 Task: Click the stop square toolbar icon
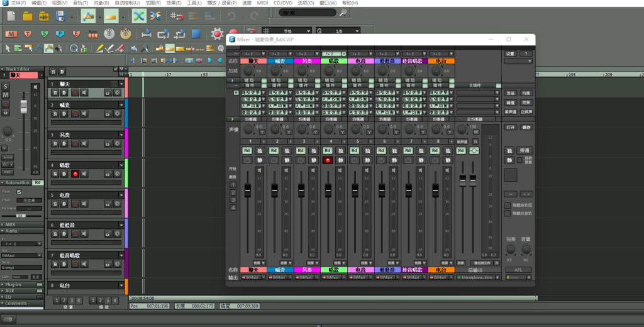tap(196, 33)
